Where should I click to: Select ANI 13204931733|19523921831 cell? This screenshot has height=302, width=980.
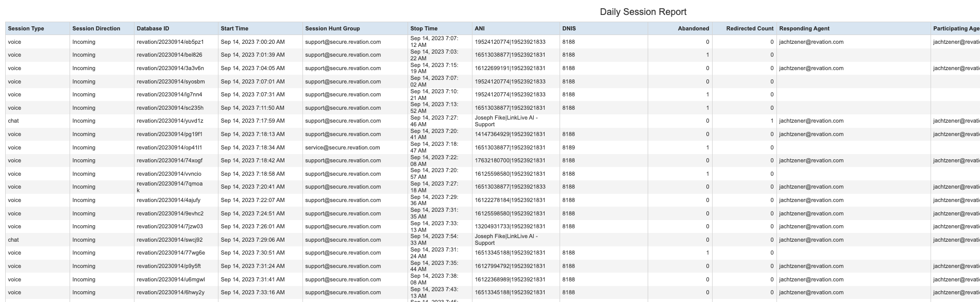click(510, 227)
